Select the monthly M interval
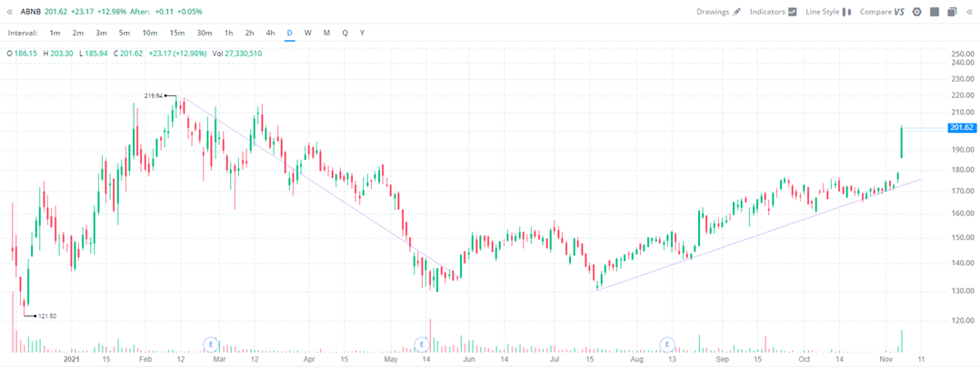Image resolution: width=980 pixels, height=368 pixels. [x=327, y=33]
